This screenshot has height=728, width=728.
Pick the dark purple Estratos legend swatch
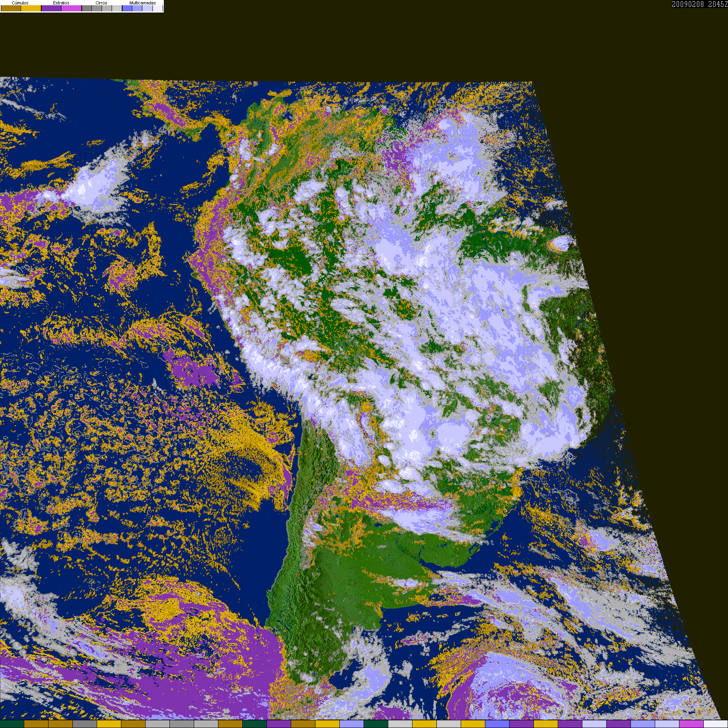[51, 8]
